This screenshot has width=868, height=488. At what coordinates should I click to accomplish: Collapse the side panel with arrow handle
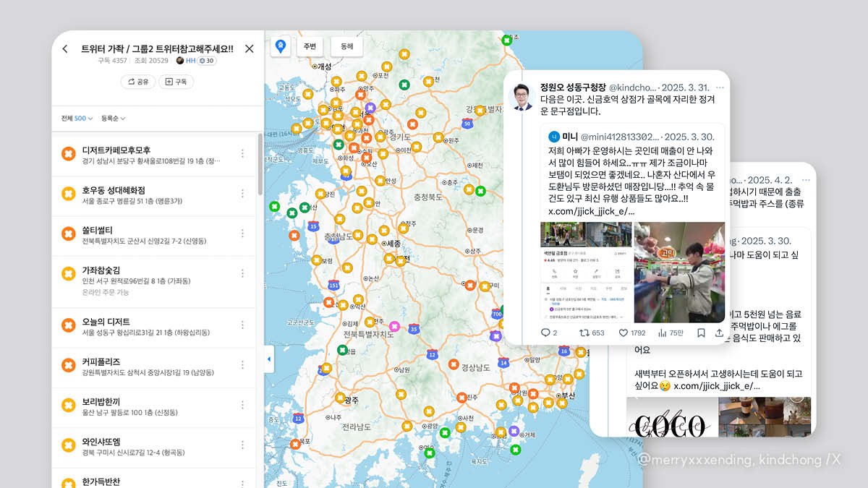[x=269, y=359]
